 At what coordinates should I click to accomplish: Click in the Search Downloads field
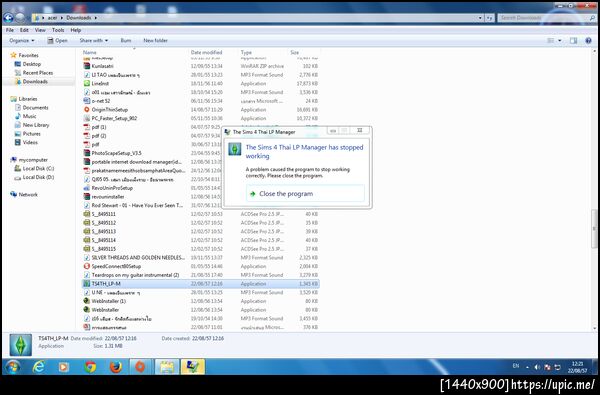pos(546,18)
